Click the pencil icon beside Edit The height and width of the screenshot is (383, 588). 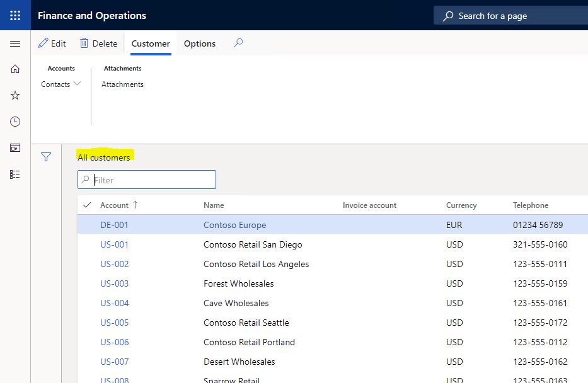[x=43, y=43]
